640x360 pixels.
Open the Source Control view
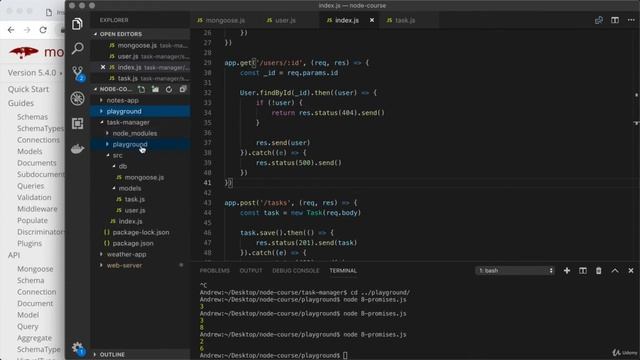(78, 73)
